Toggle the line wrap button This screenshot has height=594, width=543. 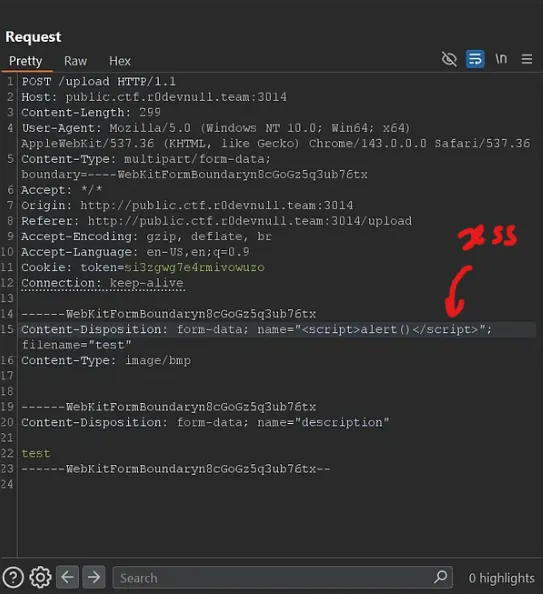pos(475,59)
